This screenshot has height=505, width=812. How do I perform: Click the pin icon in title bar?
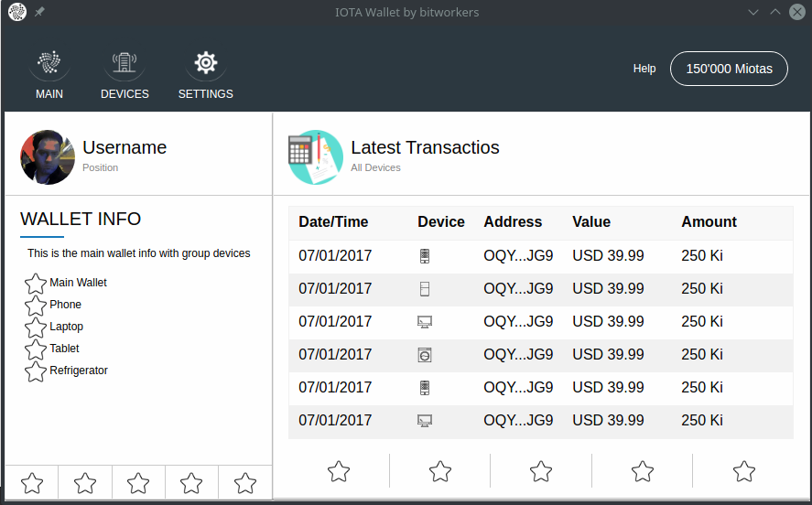[39, 12]
